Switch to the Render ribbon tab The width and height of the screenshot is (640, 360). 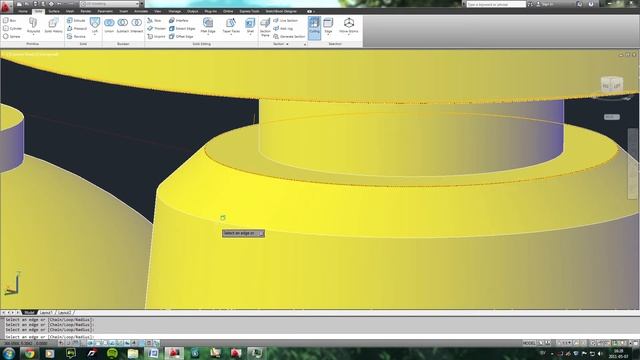point(86,11)
